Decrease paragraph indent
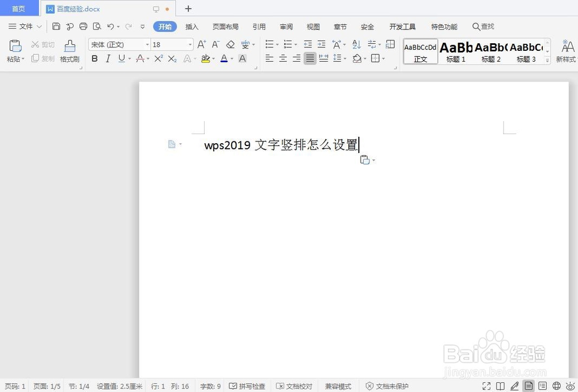The image size is (578, 392). [x=308, y=44]
